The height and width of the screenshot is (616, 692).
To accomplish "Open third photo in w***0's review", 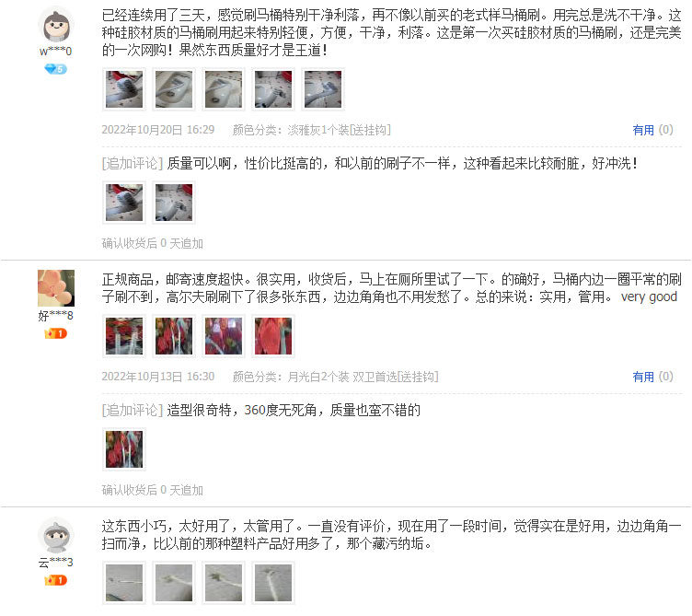I will 224,89.
